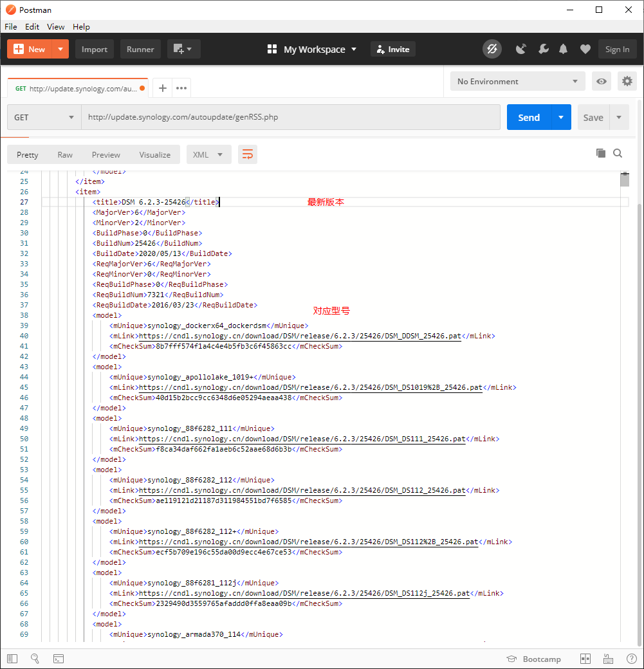644x669 pixels.
Task: Expand the My Workspace switcher
Action: coord(312,49)
